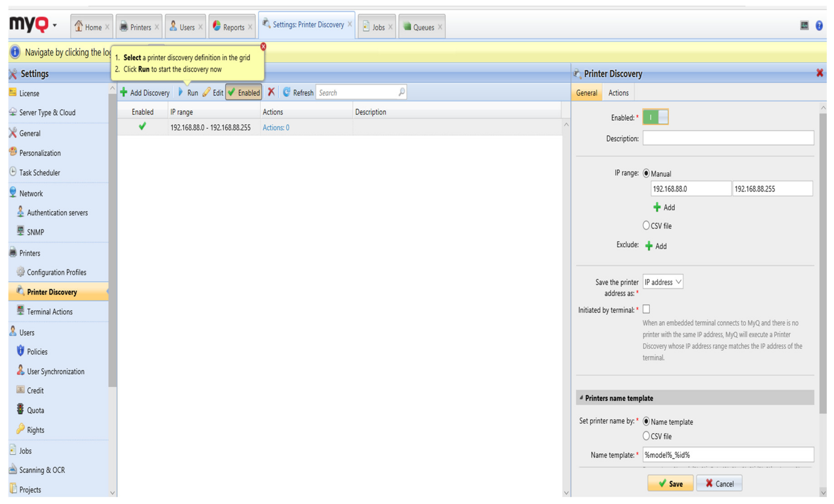Open the Actions: 0 link

pyautogui.click(x=276, y=128)
